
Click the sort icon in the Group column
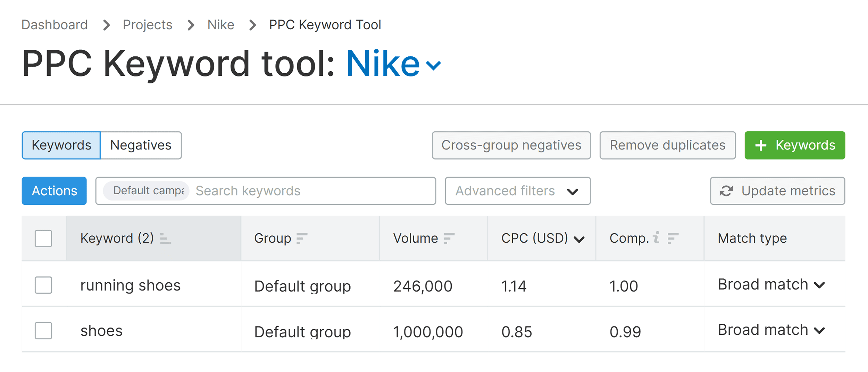click(302, 239)
